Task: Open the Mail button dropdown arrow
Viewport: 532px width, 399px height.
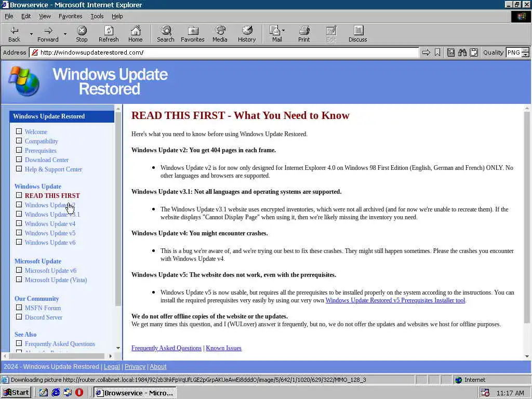Action: 284,31
